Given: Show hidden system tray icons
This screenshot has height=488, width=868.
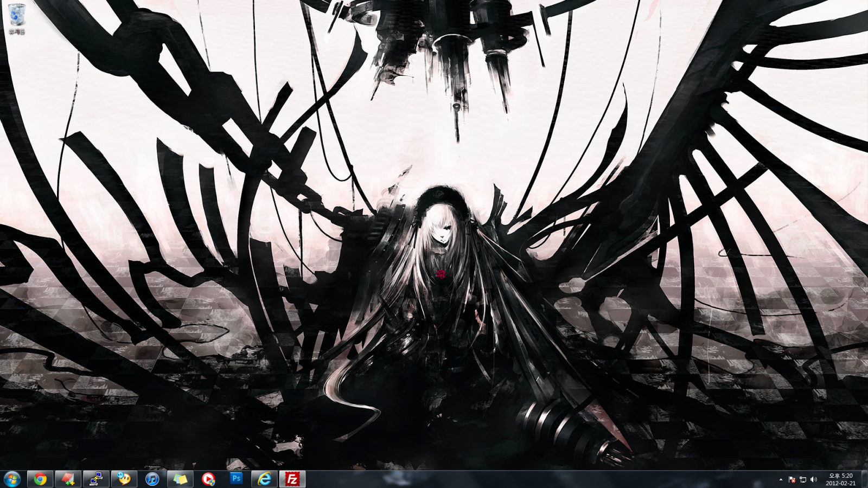Looking at the screenshot, I should tap(781, 479).
